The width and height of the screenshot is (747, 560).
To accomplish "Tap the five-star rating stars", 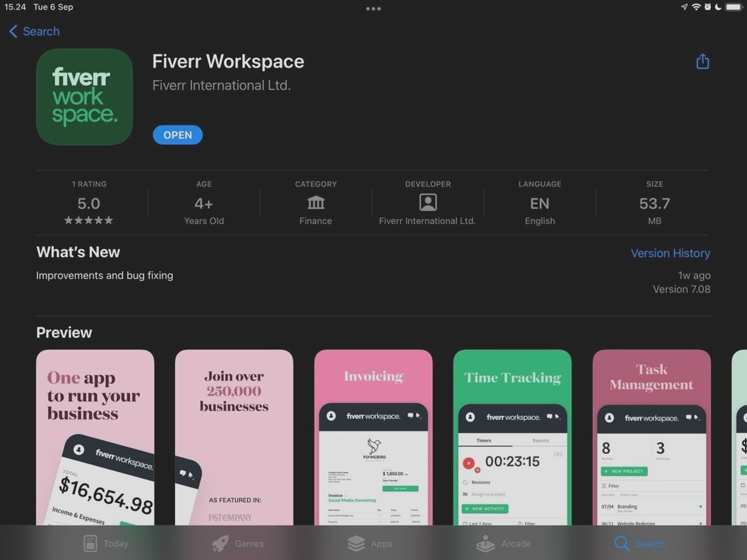I will (89, 220).
